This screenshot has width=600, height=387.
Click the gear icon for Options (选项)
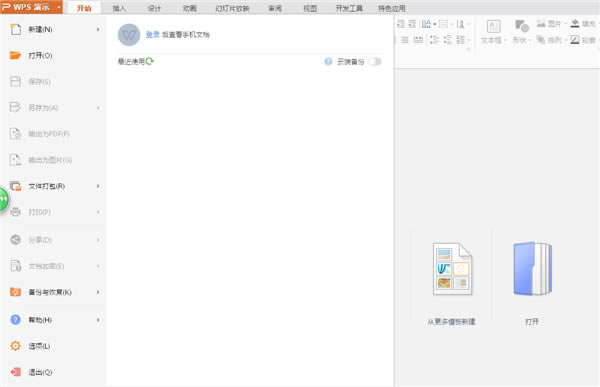point(15,346)
